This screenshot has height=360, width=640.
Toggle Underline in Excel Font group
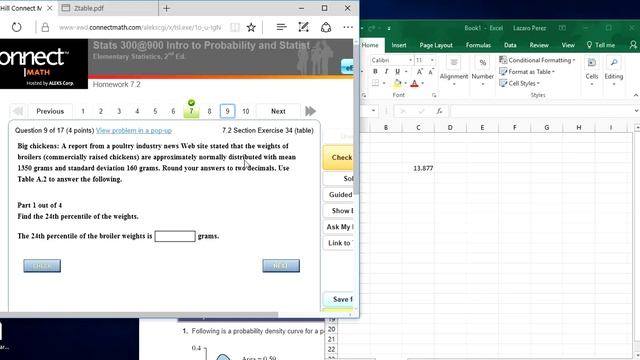pos(397,71)
